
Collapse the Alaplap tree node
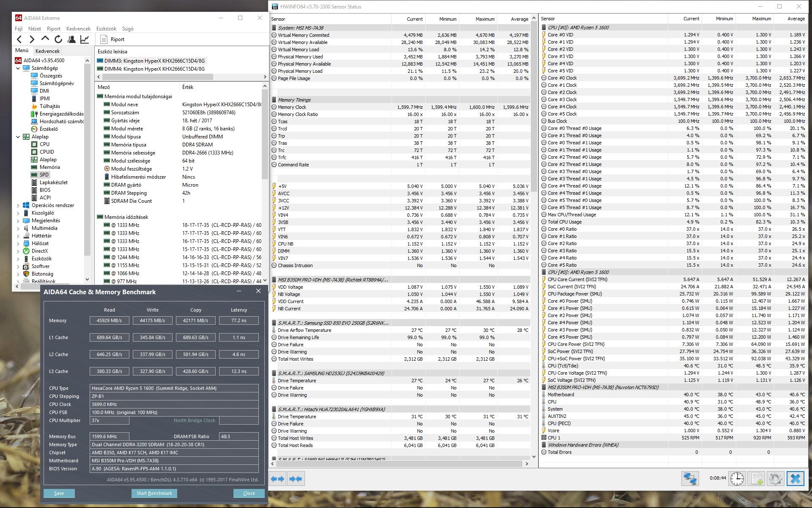[18, 137]
